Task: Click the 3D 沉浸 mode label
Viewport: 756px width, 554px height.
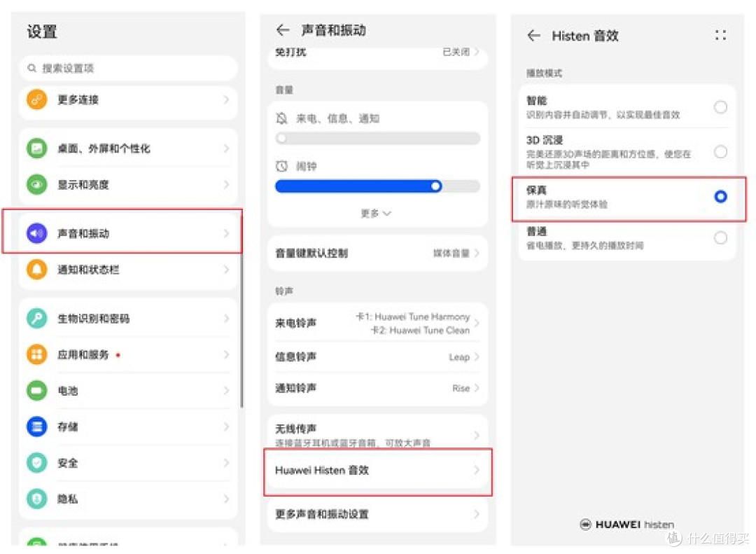Action: click(x=545, y=140)
